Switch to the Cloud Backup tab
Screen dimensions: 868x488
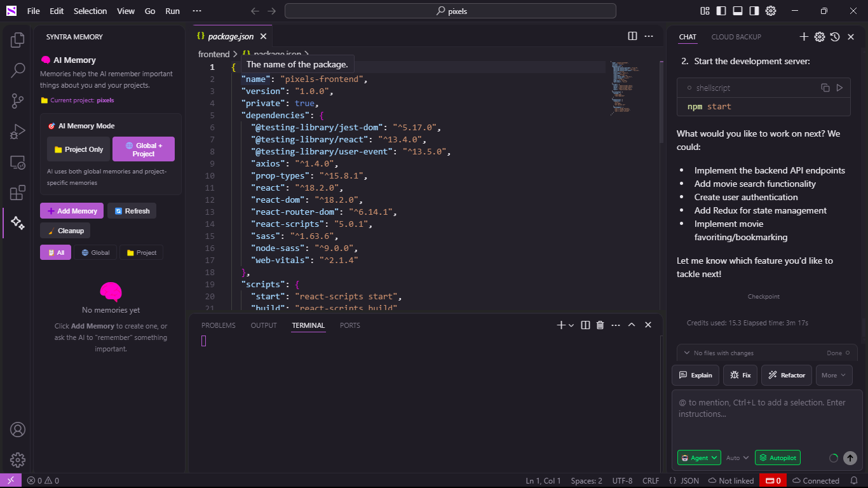pyautogui.click(x=736, y=37)
